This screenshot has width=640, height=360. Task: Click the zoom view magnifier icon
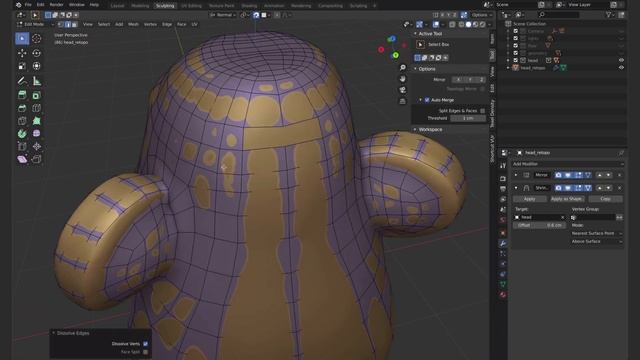(402, 67)
